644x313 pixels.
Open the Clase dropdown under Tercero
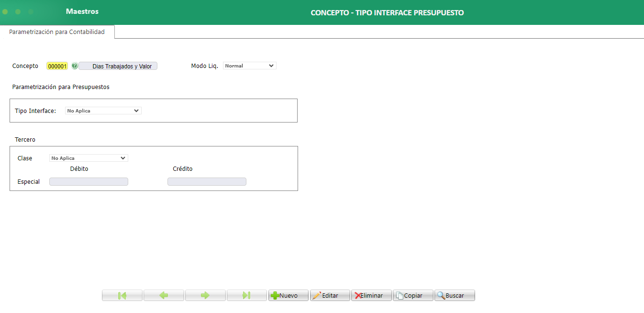89,158
